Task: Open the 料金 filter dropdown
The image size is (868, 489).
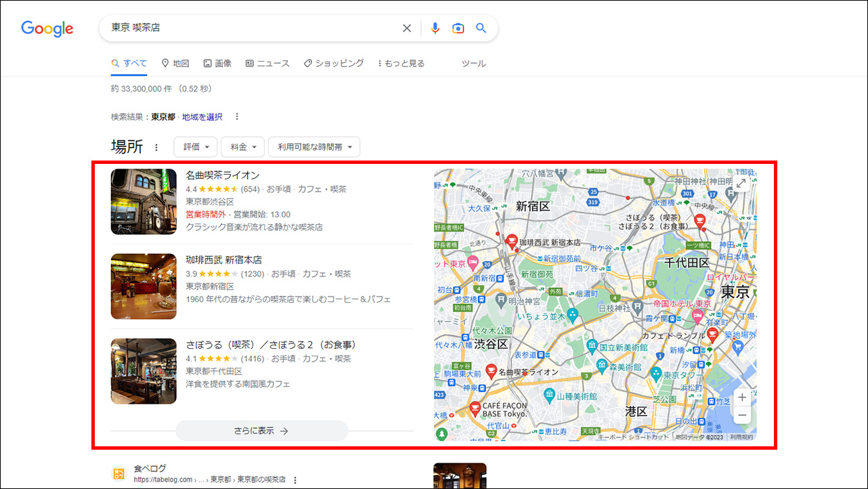Action: [x=242, y=147]
